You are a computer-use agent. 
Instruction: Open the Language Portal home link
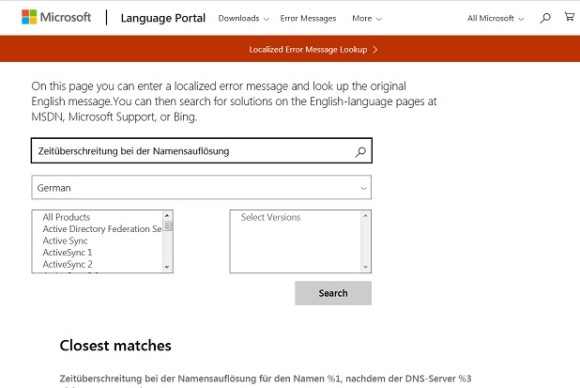coord(163,18)
